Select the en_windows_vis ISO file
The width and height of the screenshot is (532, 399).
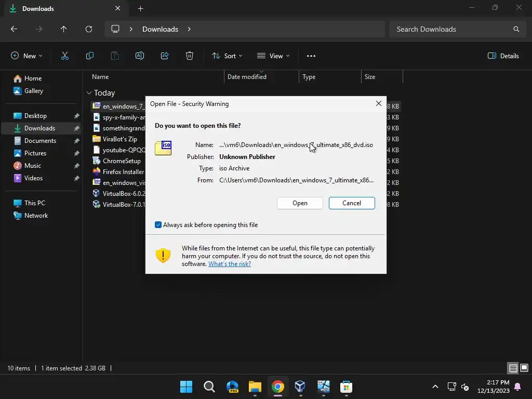point(119,182)
